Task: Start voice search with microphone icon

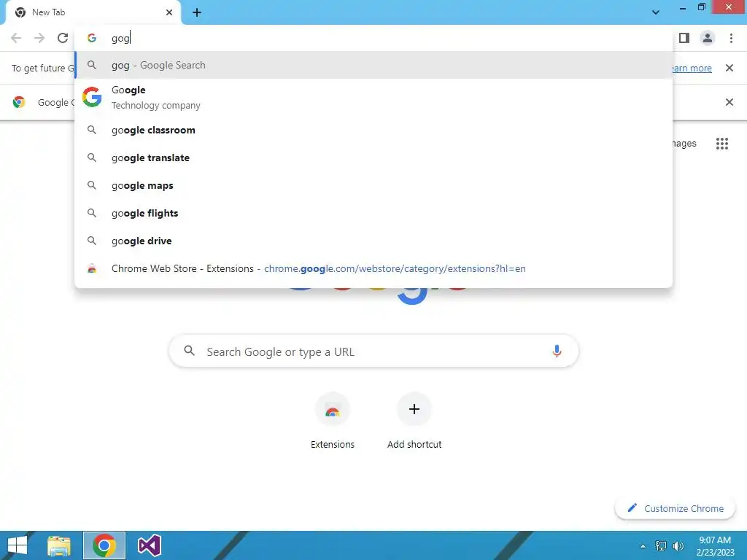Action: tap(557, 351)
